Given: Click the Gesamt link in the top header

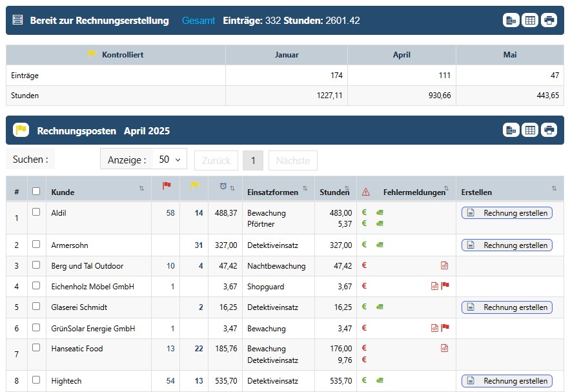Looking at the screenshot, I should coord(198,21).
